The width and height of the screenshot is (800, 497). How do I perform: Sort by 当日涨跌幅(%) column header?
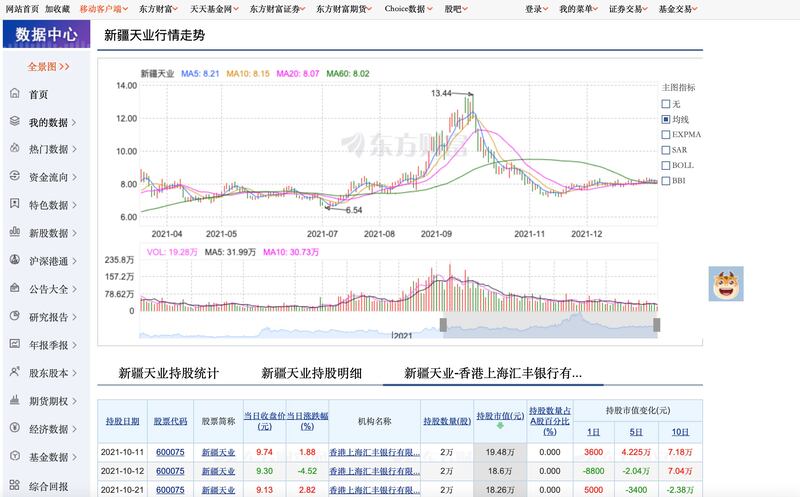(x=307, y=421)
